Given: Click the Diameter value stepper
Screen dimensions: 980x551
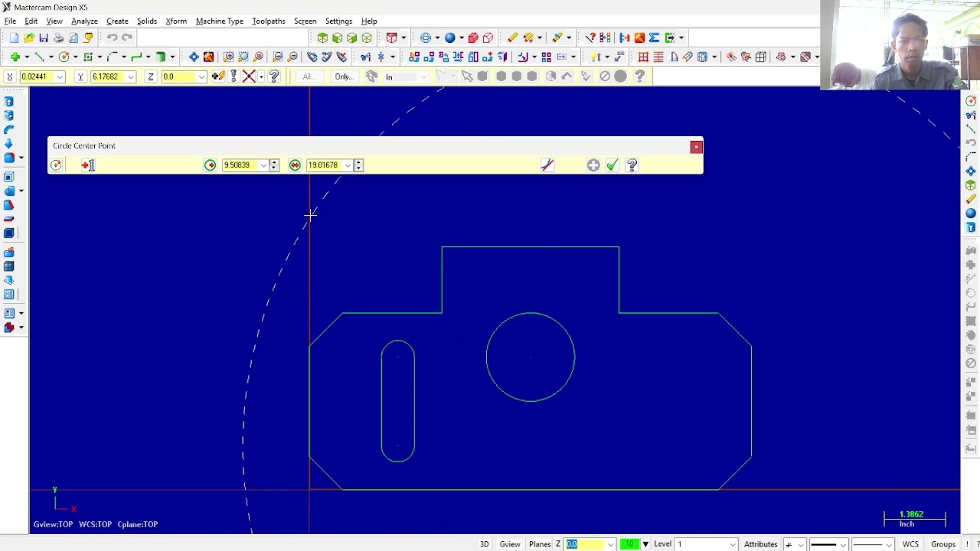Looking at the screenshot, I should 358,165.
